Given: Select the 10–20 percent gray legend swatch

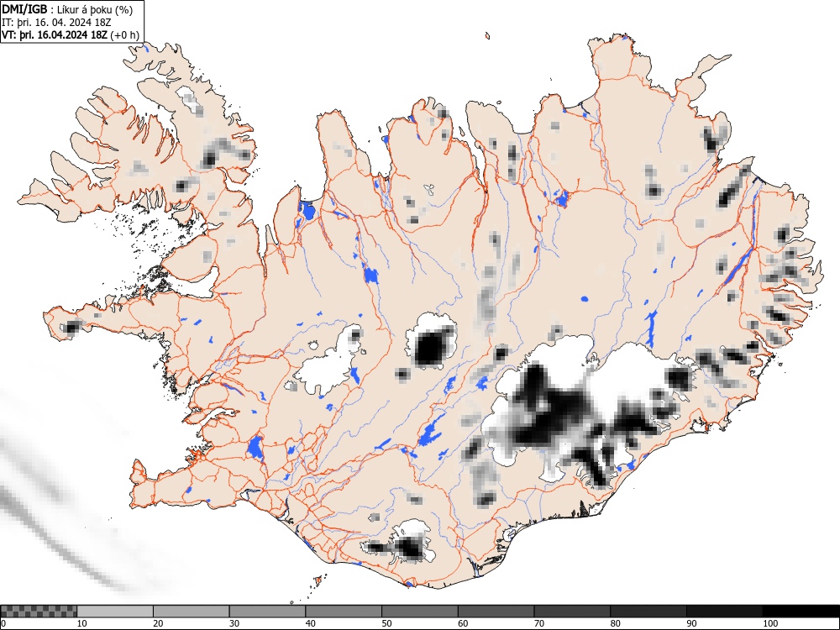Looking at the screenshot, I should click(115, 612).
